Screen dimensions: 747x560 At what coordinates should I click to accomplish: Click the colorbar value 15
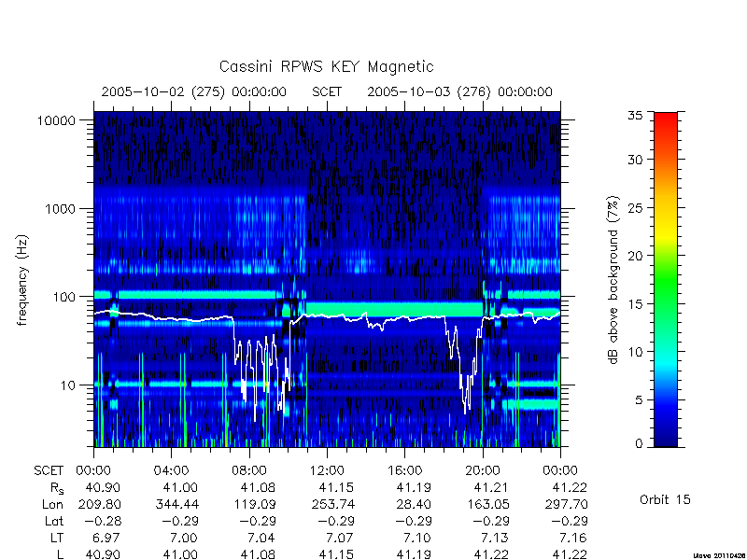[635, 304]
